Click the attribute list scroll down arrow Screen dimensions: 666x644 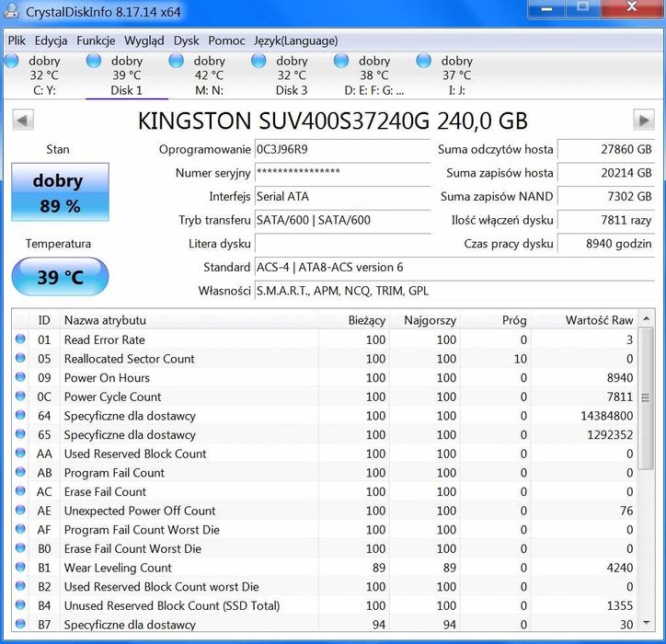point(646,623)
